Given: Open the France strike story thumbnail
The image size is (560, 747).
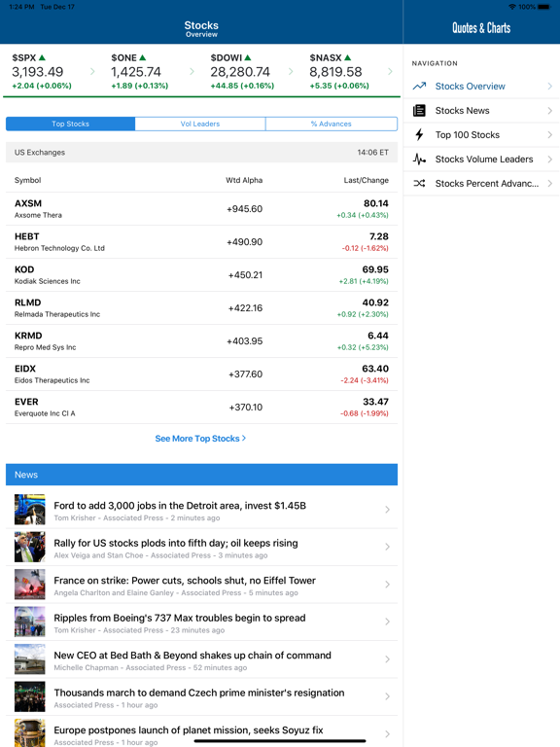Looking at the screenshot, I should pos(29,584).
